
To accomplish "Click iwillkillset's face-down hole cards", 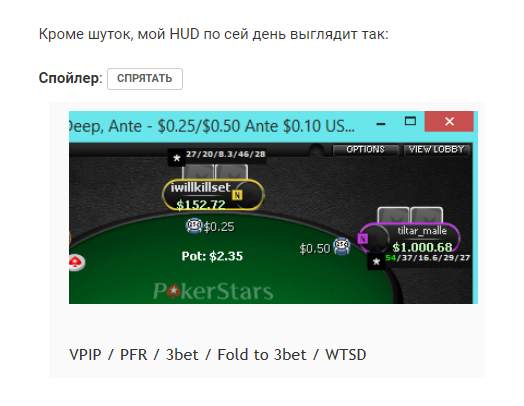I will click(x=215, y=172).
